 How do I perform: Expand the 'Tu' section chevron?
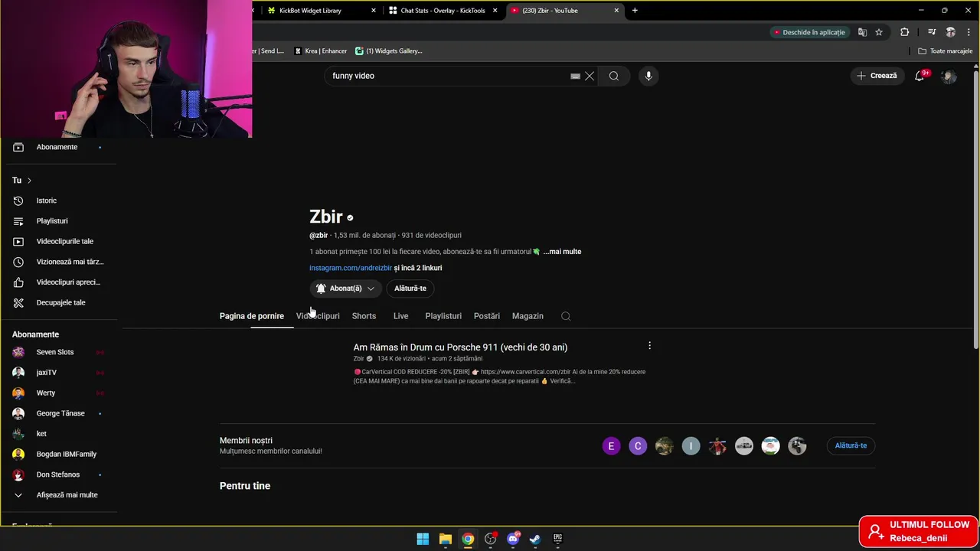(29, 181)
